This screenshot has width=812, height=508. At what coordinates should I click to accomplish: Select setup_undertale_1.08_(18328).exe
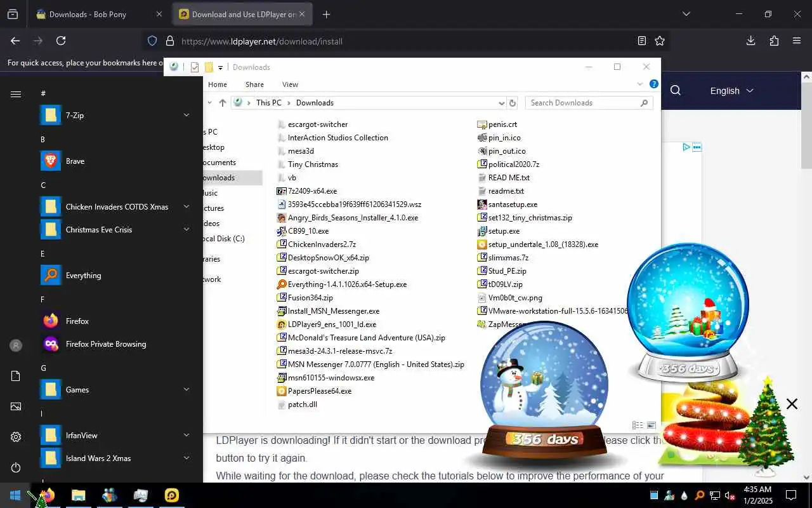[538, 244]
